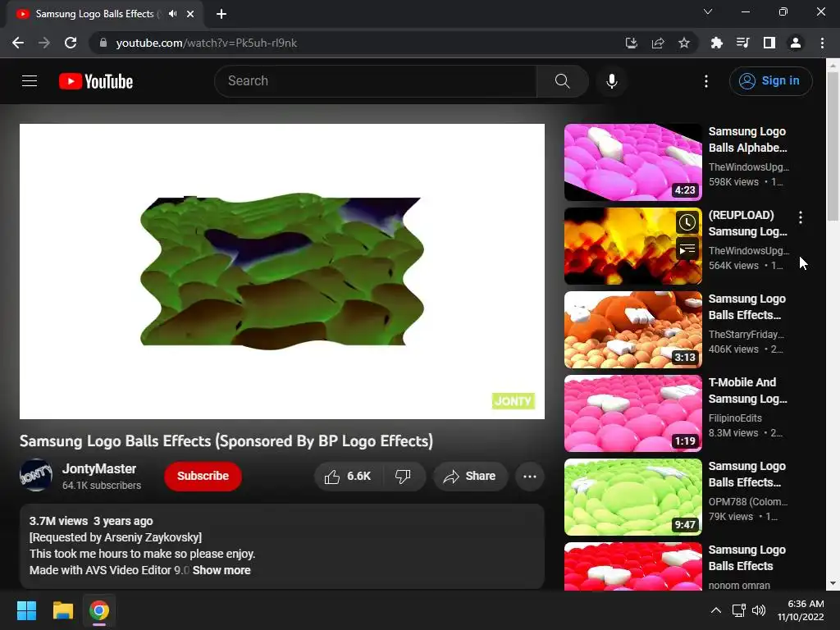Viewport: 840px width, 630px height.
Task: Open JontyMaster channel avatar
Action: coord(36,475)
